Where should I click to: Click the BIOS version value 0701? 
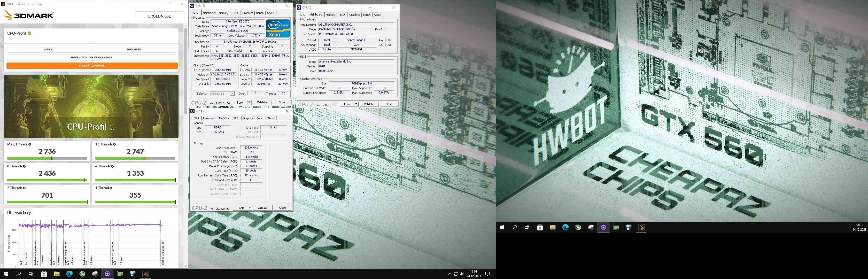pyautogui.click(x=356, y=66)
